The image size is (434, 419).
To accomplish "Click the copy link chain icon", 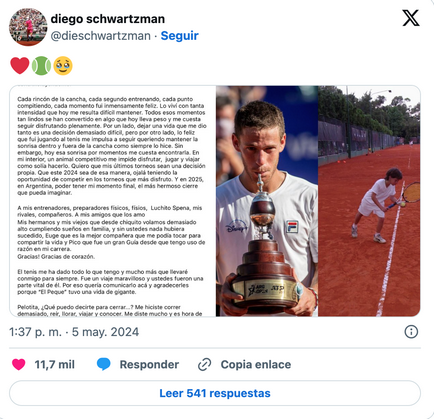I will point(204,365).
